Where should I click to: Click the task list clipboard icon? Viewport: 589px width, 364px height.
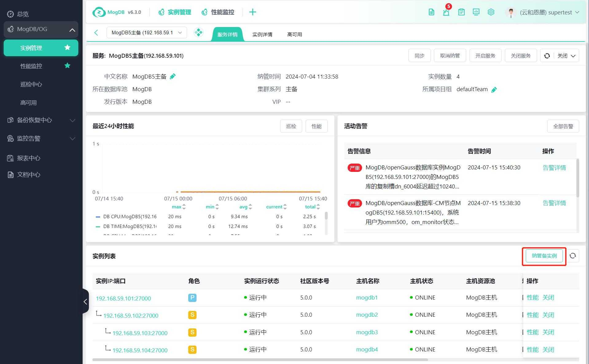coord(461,12)
